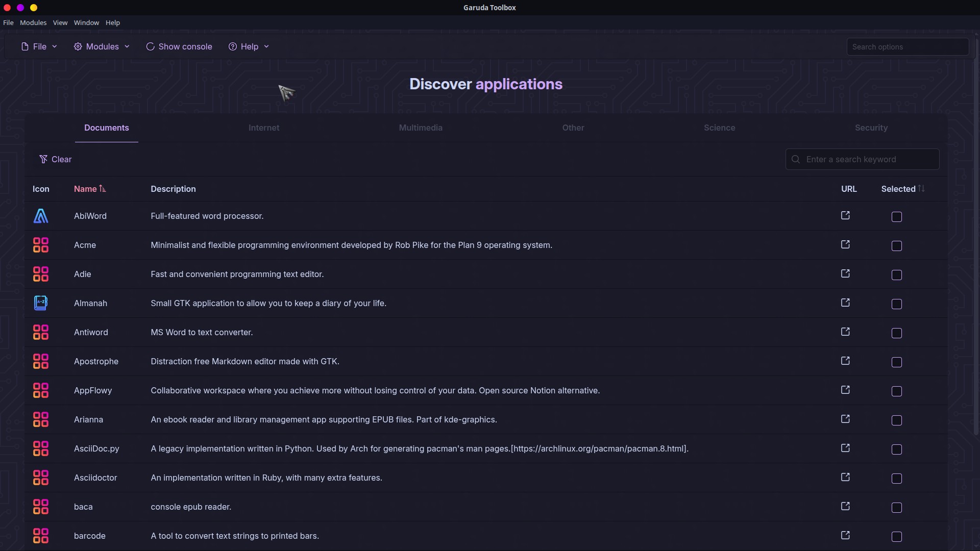980x551 pixels.
Task: Sort the table by Name column
Action: click(x=90, y=189)
